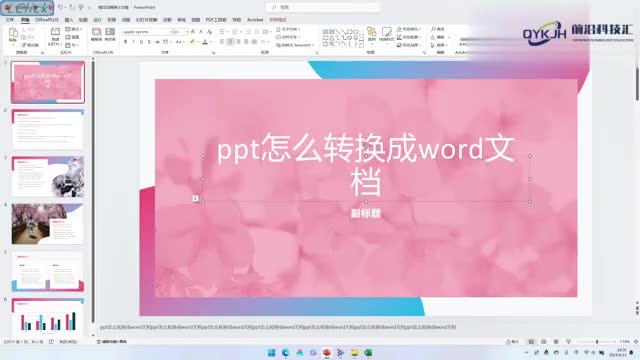Adjust the zoom slider in status bar
The height and width of the screenshot is (360, 640).
(x=597, y=341)
